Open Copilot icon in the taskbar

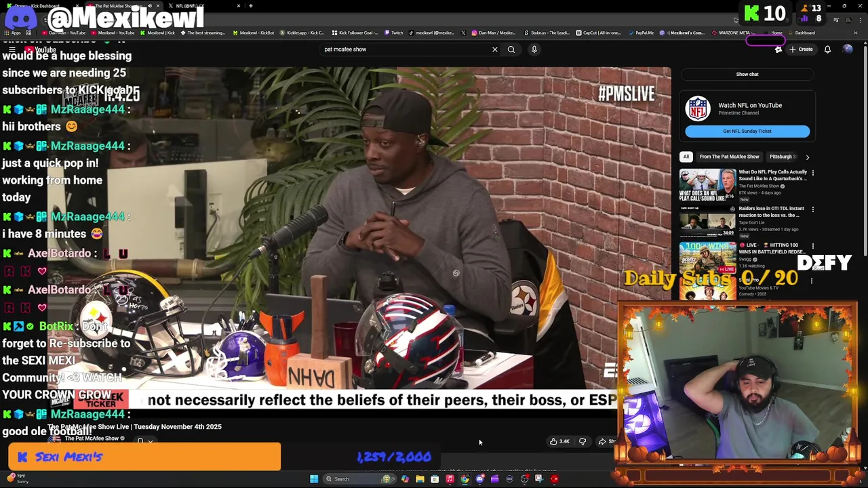click(x=405, y=479)
